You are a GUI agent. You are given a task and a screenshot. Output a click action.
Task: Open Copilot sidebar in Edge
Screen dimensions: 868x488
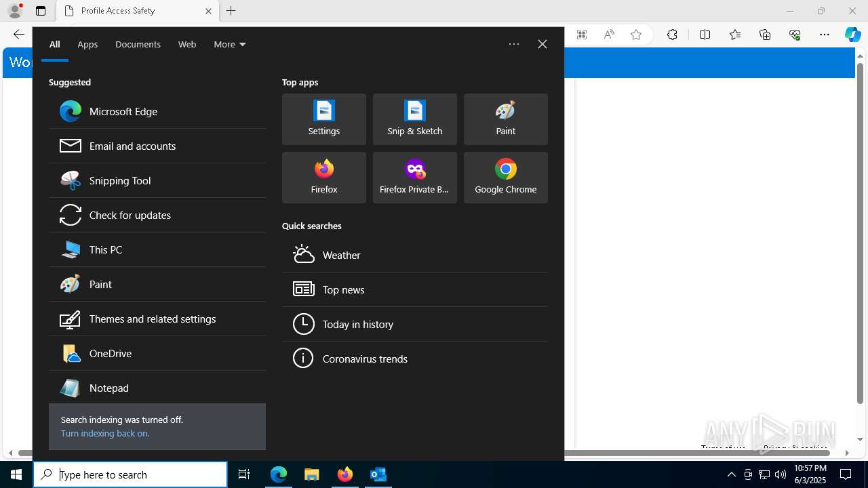[x=852, y=35]
